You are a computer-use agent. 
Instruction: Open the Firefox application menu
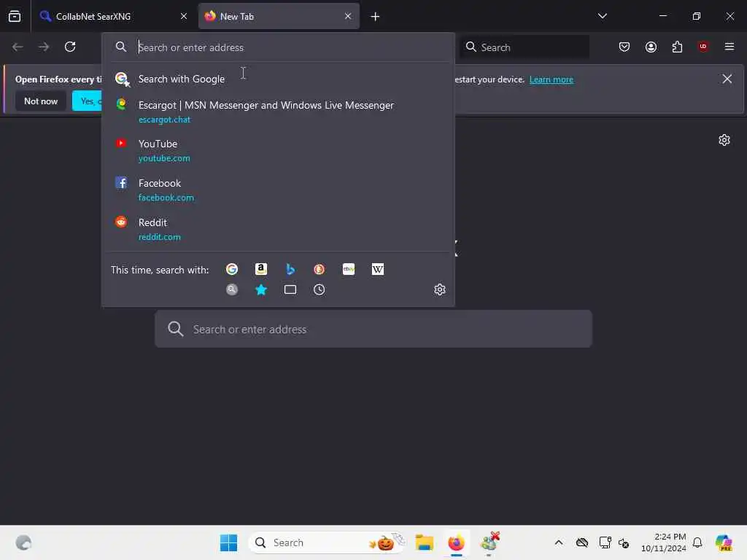click(x=729, y=47)
